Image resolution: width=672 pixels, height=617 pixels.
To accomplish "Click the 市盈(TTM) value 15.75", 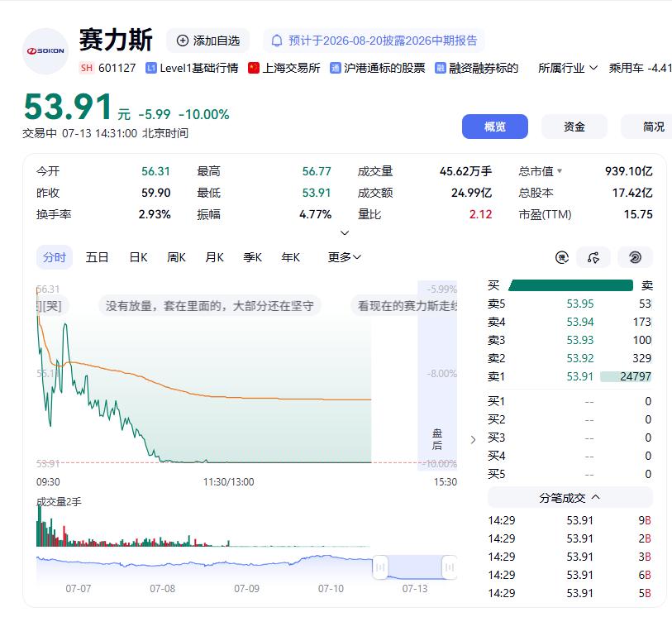I will (638, 214).
